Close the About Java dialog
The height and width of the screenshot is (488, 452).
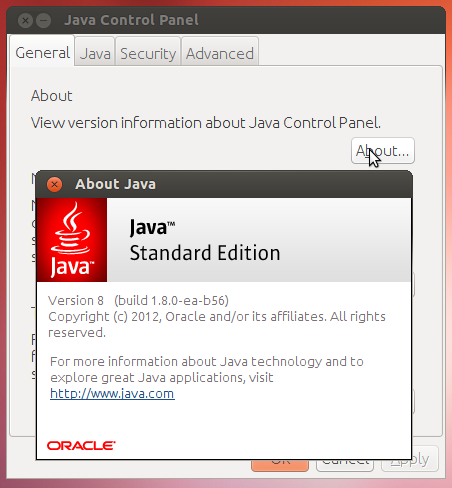point(54,184)
